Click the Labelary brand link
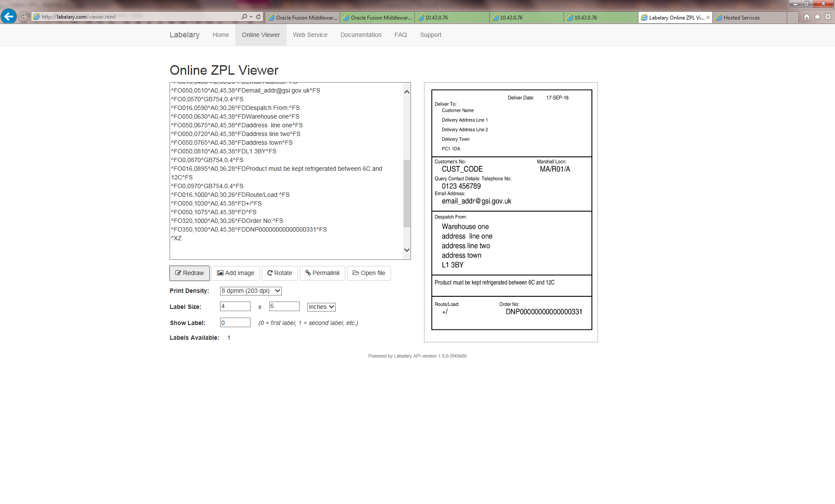The height and width of the screenshot is (504, 835). 184,35
